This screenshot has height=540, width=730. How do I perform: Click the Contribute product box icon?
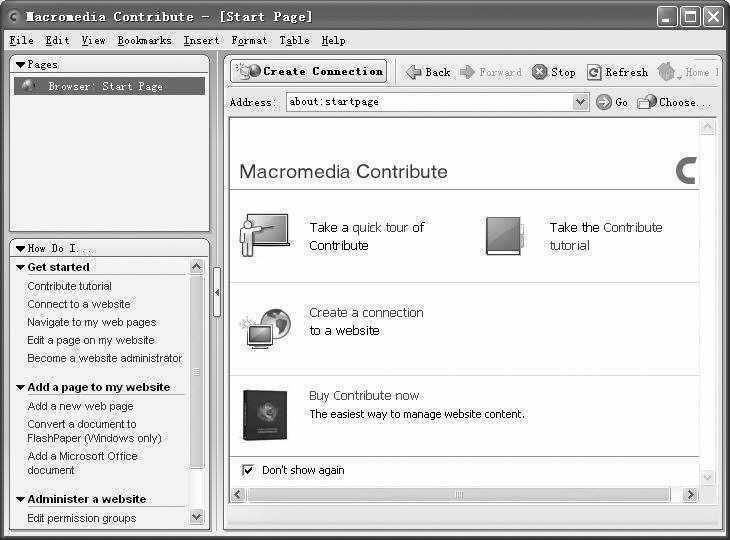click(x=265, y=414)
